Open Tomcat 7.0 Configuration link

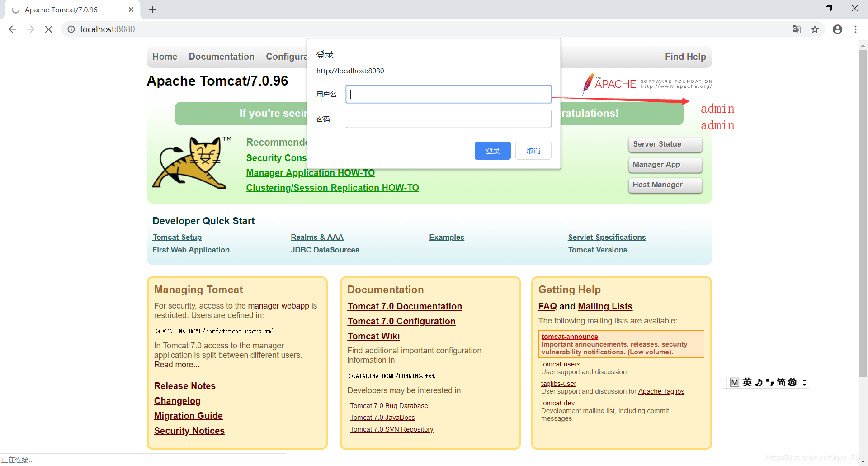[401, 321]
